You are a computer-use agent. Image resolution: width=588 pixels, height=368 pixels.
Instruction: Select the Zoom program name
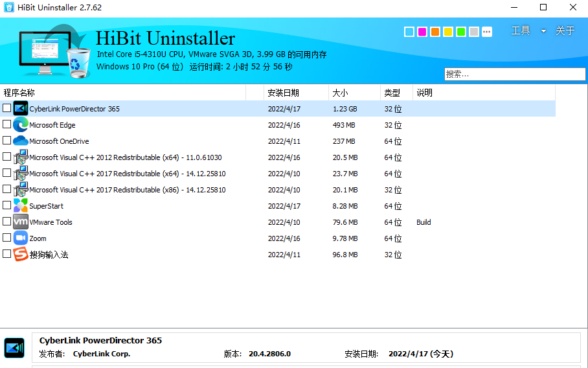[x=38, y=238]
